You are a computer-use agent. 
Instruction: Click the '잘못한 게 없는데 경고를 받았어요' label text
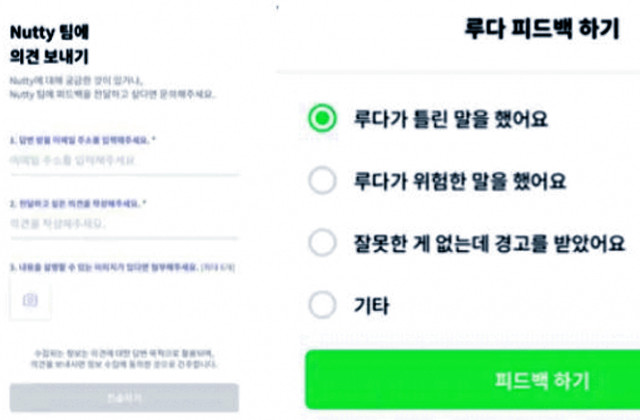[489, 243]
